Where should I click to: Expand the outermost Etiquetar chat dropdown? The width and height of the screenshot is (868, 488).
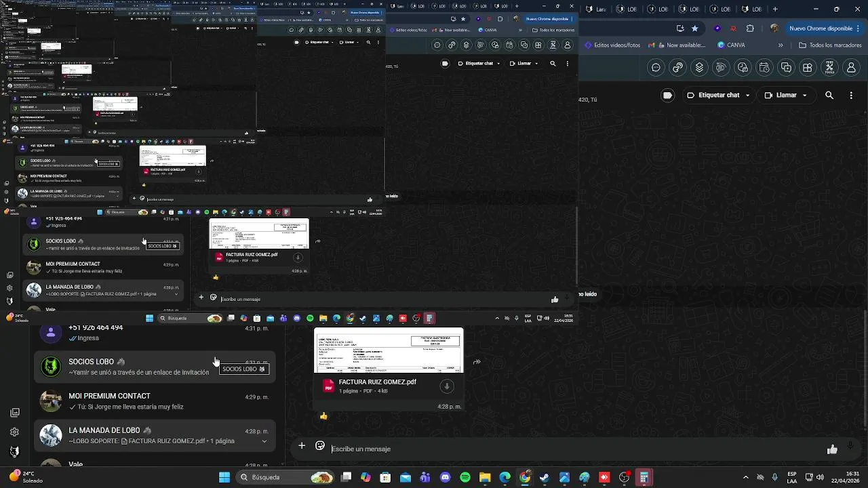pyautogui.click(x=748, y=96)
